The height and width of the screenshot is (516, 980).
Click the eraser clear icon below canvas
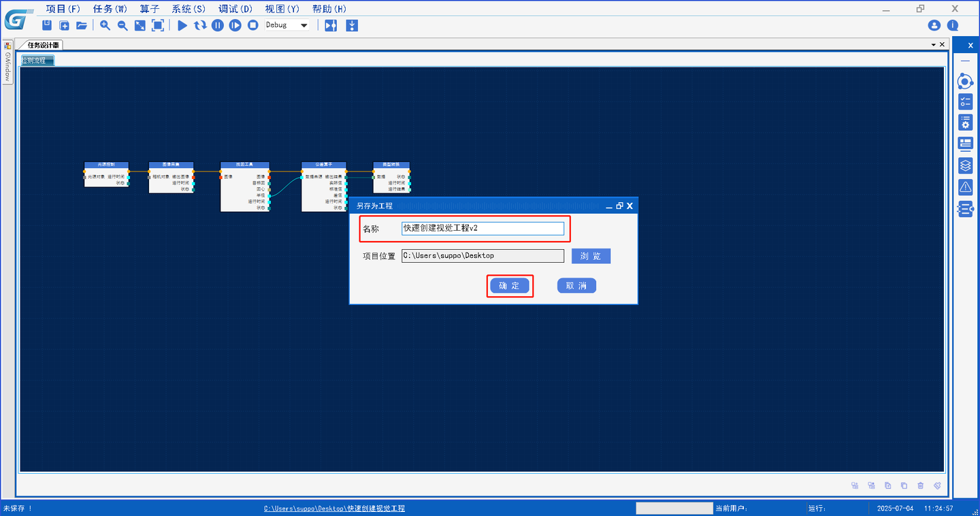tap(937, 485)
